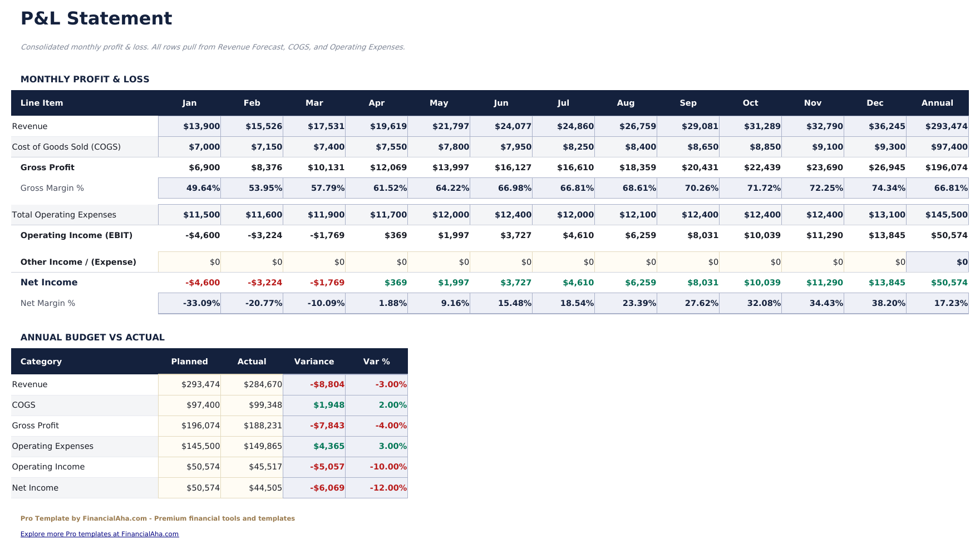The image size is (980, 549).
Task: Click the Annual column header
Action: click(x=938, y=103)
